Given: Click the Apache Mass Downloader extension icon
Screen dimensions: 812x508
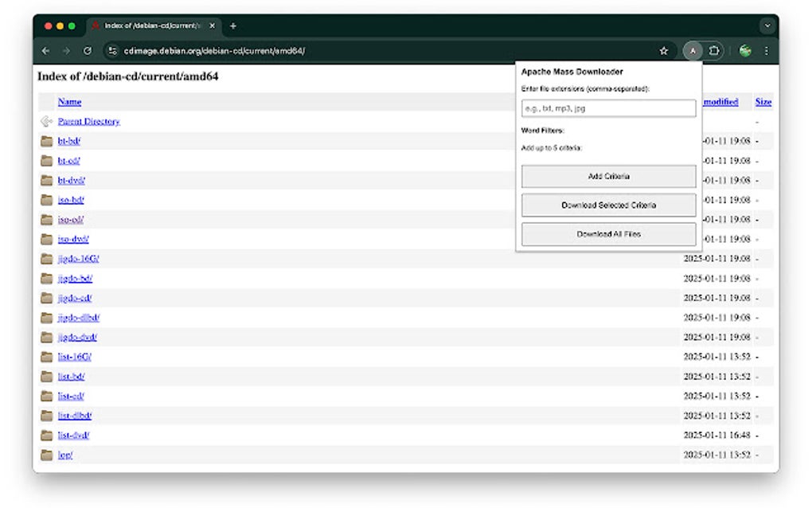Looking at the screenshot, I should point(693,50).
